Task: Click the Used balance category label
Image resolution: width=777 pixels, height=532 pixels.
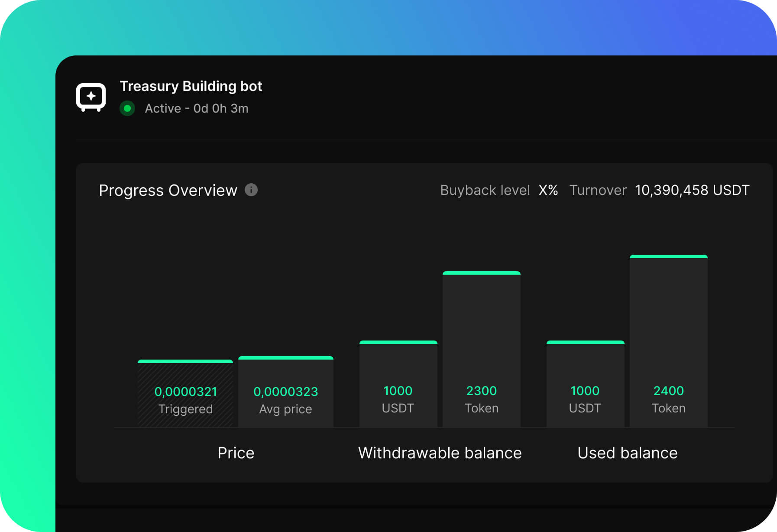Action: click(627, 453)
